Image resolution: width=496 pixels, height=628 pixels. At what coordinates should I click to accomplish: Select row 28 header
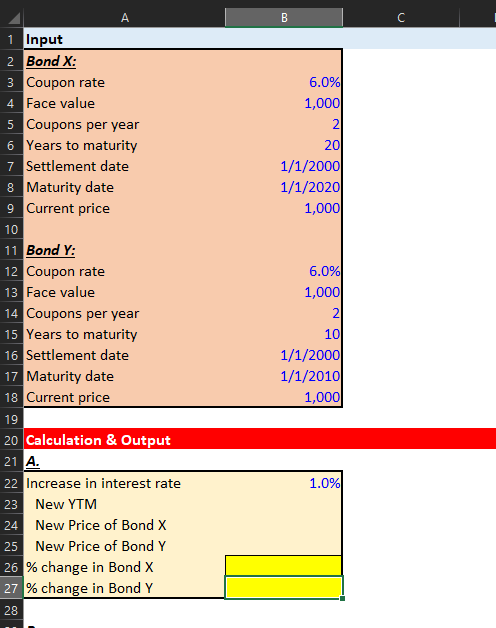coord(11,610)
